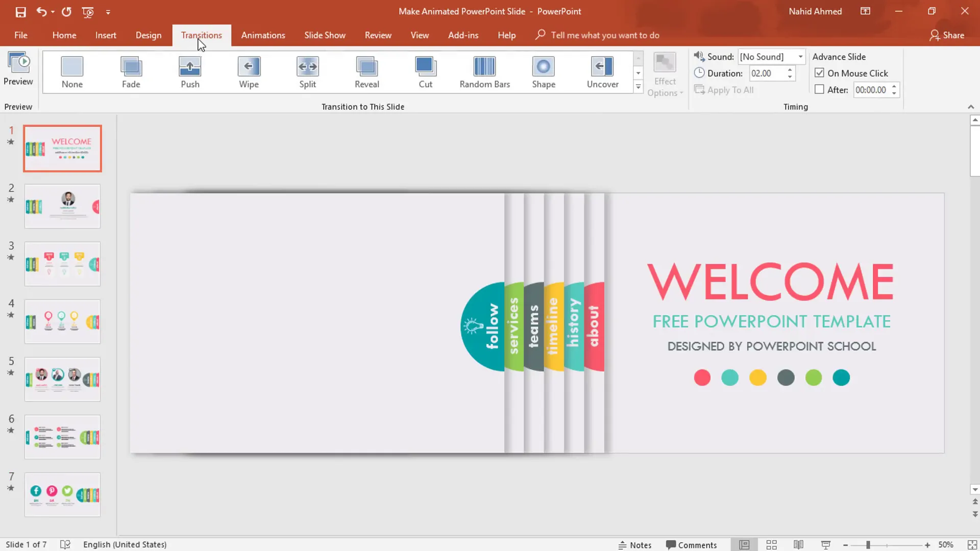980x551 pixels.
Task: Switch to the Slide Show tab
Action: [x=325, y=35]
